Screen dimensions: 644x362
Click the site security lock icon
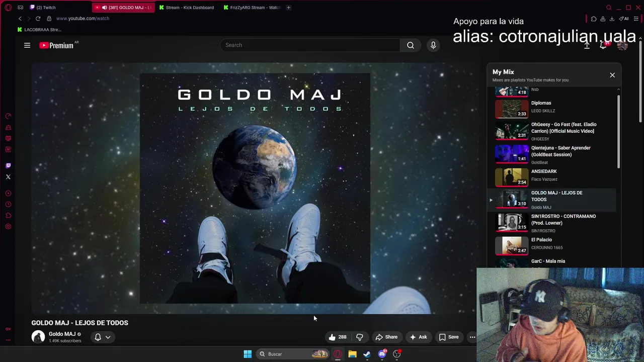pos(49,19)
